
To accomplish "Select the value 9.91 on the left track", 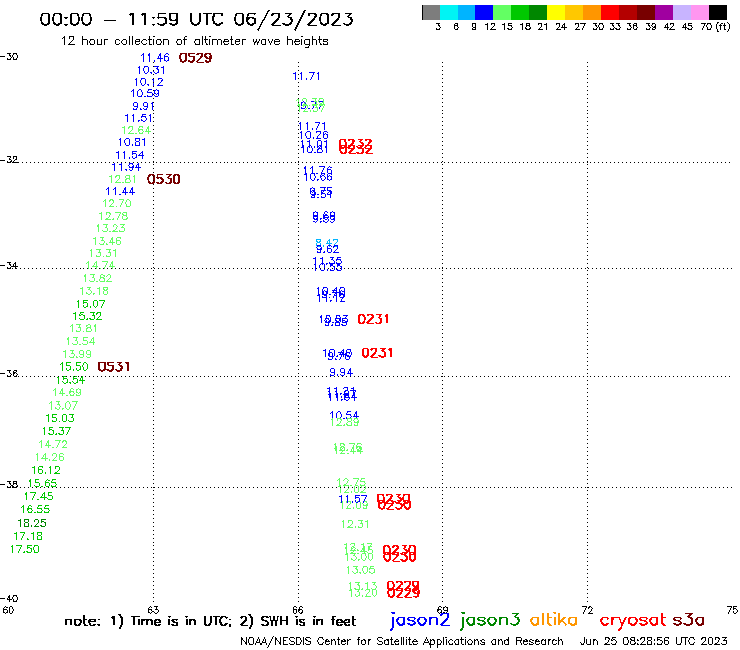I will [x=143, y=106].
